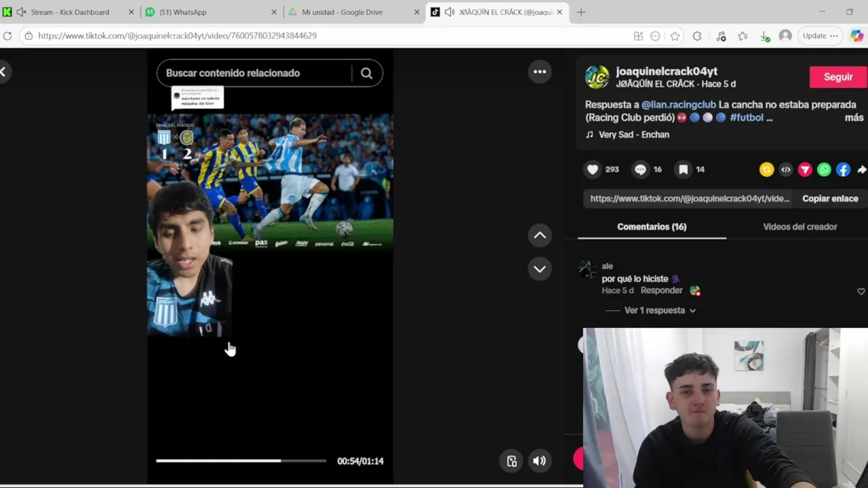868x488 pixels.
Task: Open browser extensions puzzle icon
Action: 697,36
